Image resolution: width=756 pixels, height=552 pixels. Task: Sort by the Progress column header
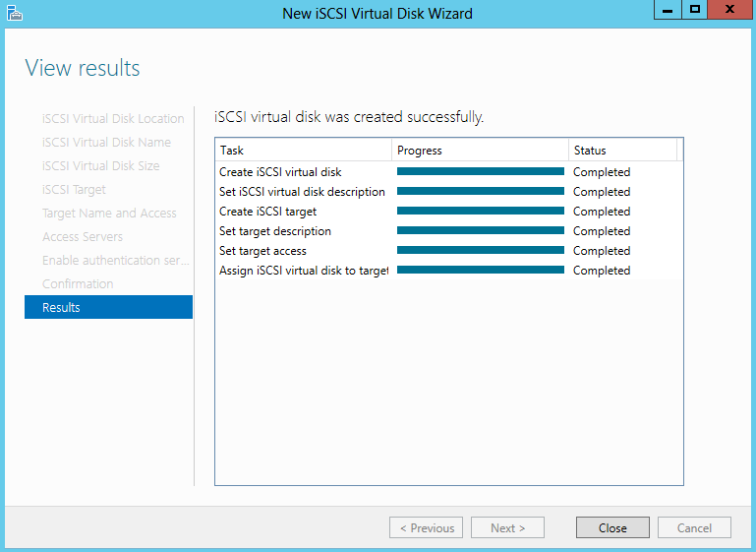pos(480,151)
